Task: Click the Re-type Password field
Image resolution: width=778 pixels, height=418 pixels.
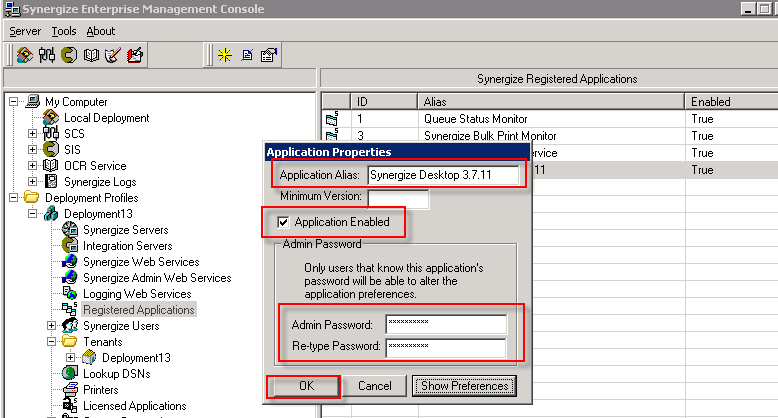Action: (x=446, y=347)
